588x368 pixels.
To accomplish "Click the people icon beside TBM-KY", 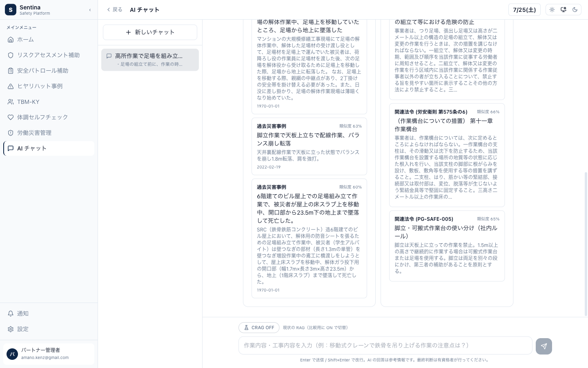I will (11, 102).
